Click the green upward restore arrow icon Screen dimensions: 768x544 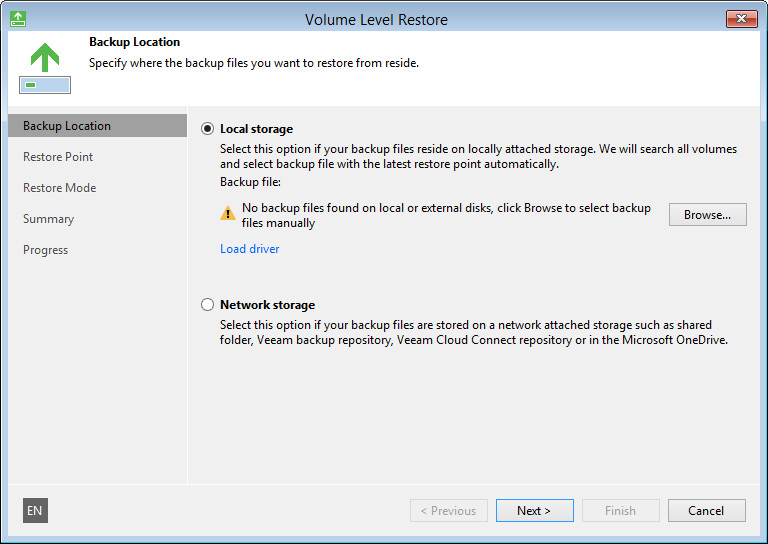point(45,58)
